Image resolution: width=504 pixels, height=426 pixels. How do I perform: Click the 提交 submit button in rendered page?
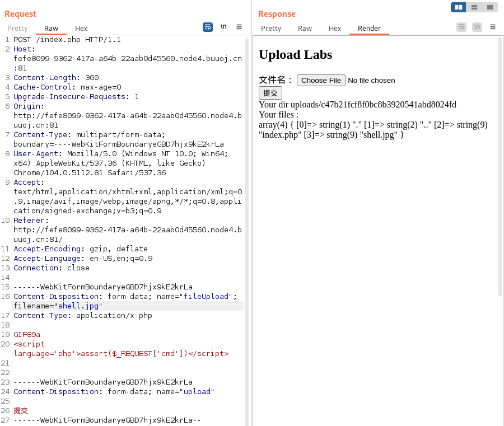point(270,93)
